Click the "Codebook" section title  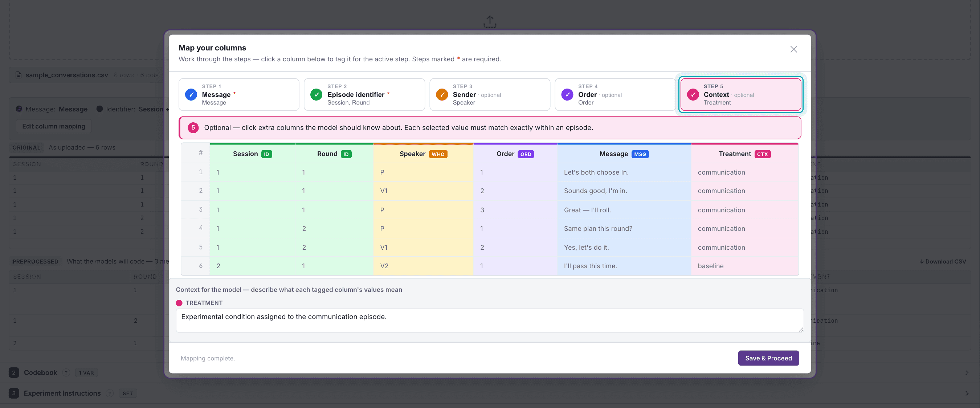tap(40, 372)
